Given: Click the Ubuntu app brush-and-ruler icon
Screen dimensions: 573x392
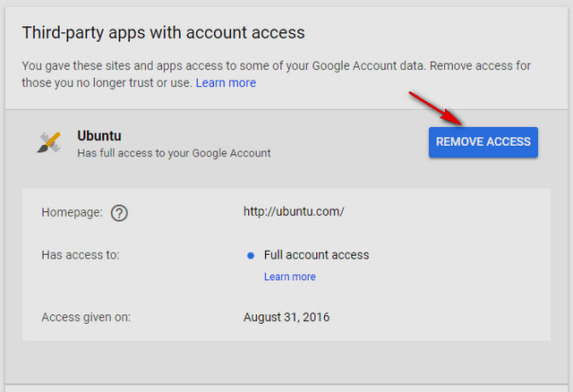Looking at the screenshot, I should point(49,142).
